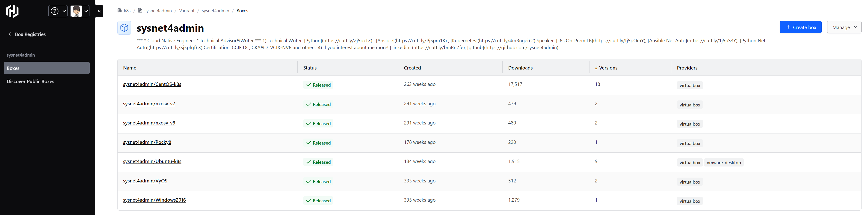The width and height of the screenshot is (868, 215).
Task: Click Released badge for Ubuntu-k8s
Action: pyautogui.click(x=318, y=162)
